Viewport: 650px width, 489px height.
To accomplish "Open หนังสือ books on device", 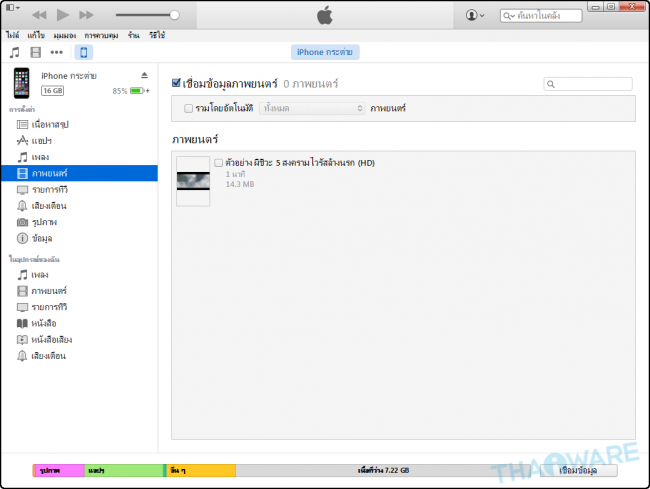I will (x=79, y=323).
